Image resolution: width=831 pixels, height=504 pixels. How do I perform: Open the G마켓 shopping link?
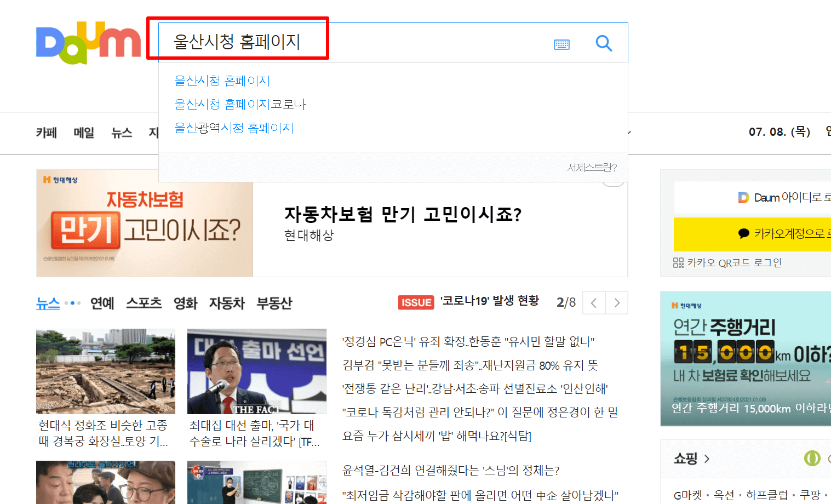tap(688, 495)
